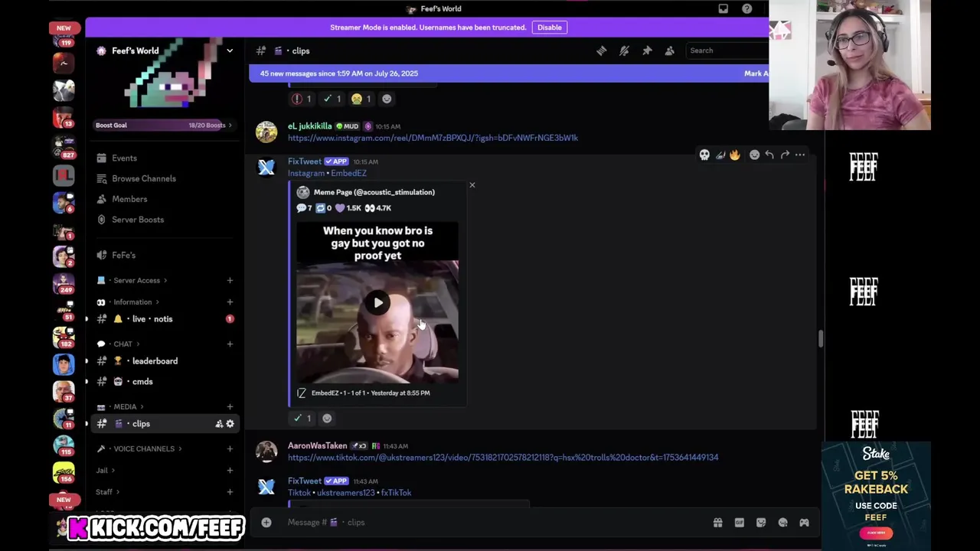React with the skull emoji quick reaction
The image size is (980, 551).
(704, 155)
